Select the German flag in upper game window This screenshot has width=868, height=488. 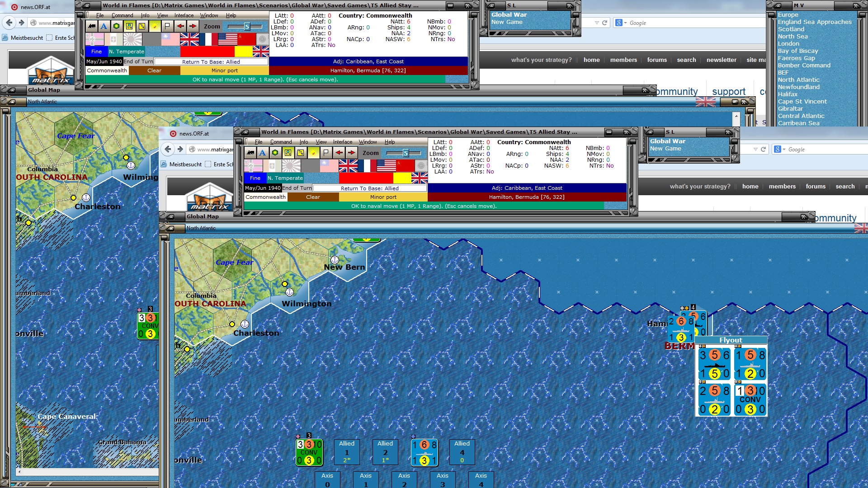point(95,39)
